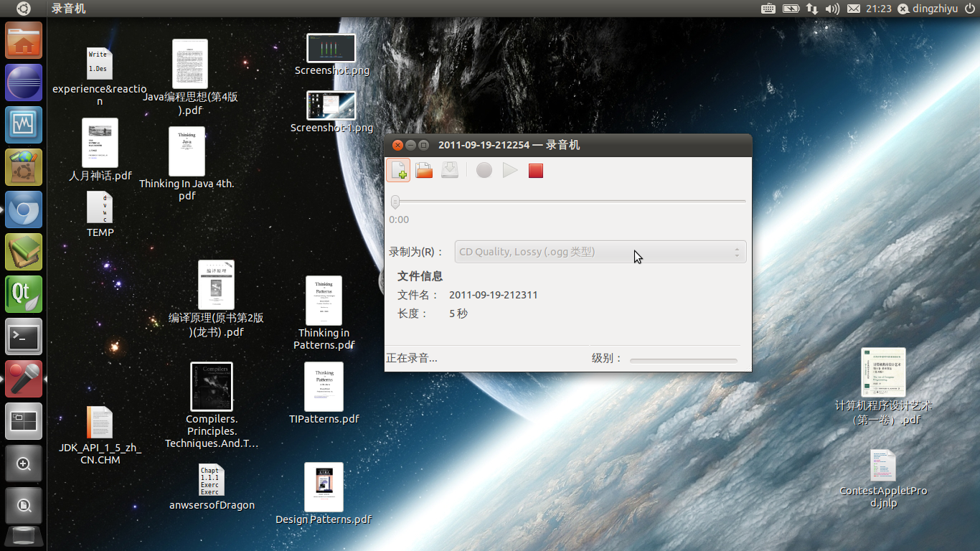Select 编译原理(原书第2版)(龙书).pdf file
The width and height of the screenshot is (980, 551).
pos(216,298)
